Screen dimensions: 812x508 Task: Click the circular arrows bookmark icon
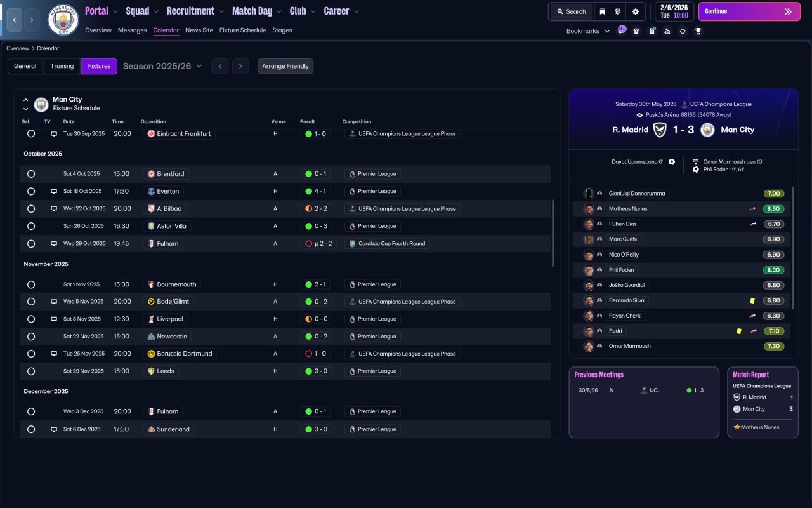click(683, 30)
